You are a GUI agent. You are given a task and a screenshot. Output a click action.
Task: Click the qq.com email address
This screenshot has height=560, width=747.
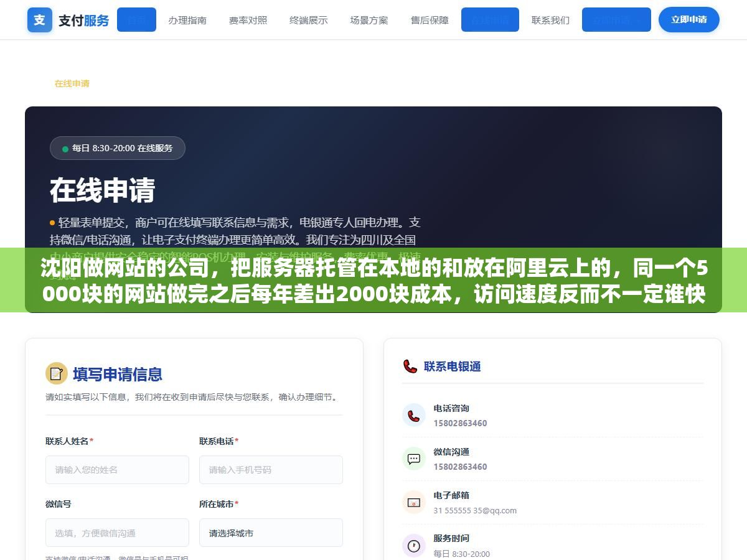475,510
